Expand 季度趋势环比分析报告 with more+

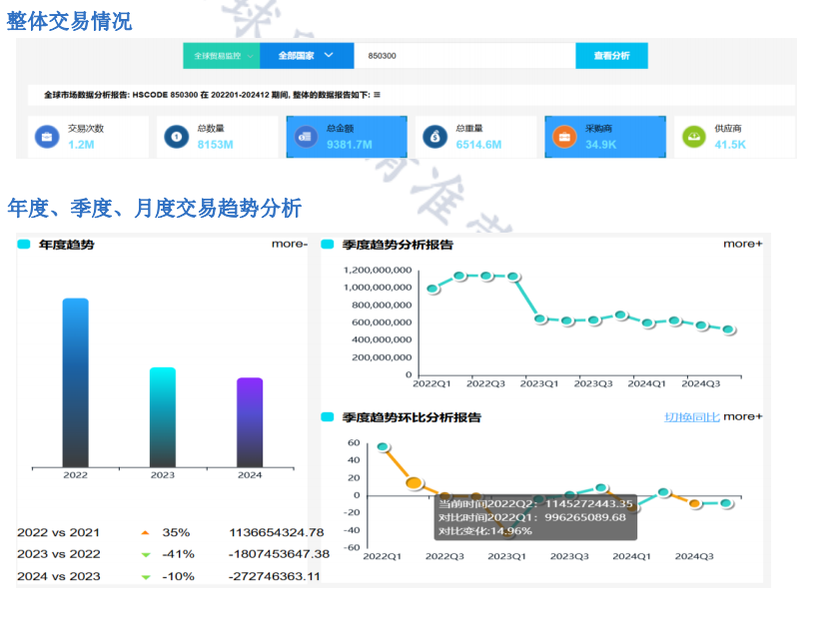pos(742,416)
